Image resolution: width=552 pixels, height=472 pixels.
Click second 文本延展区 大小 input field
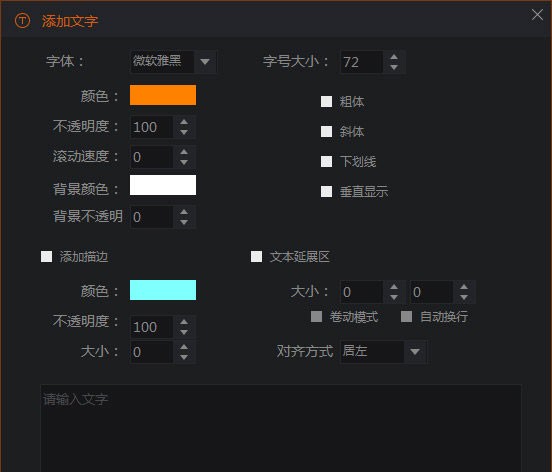(432, 292)
